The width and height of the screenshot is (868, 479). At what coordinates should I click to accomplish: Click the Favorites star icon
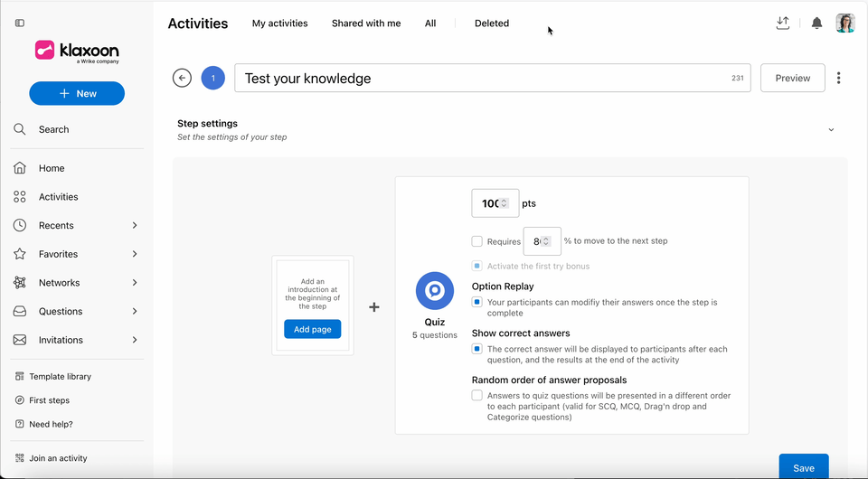click(x=19, y=254)
